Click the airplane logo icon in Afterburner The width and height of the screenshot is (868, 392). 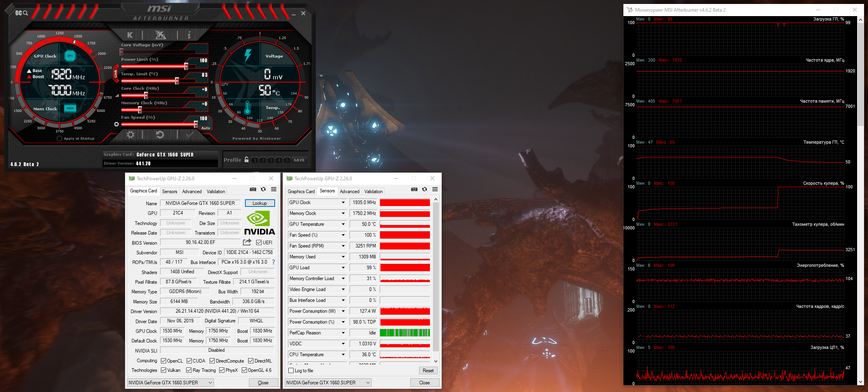[160, 35]
